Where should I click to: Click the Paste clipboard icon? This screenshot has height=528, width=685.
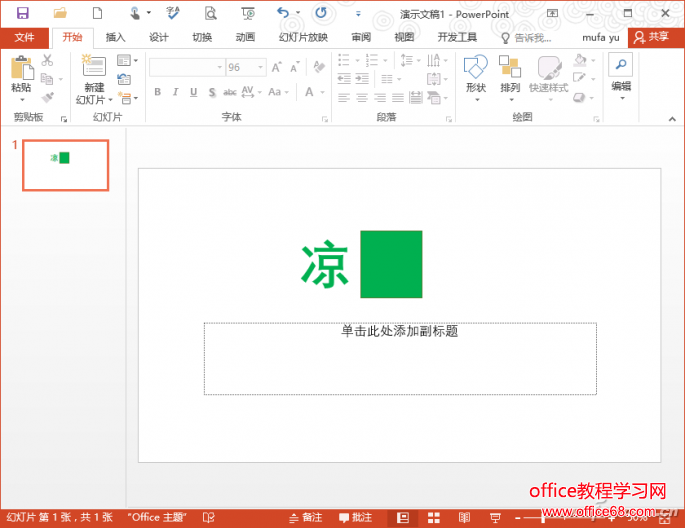(x=21, y=69)
